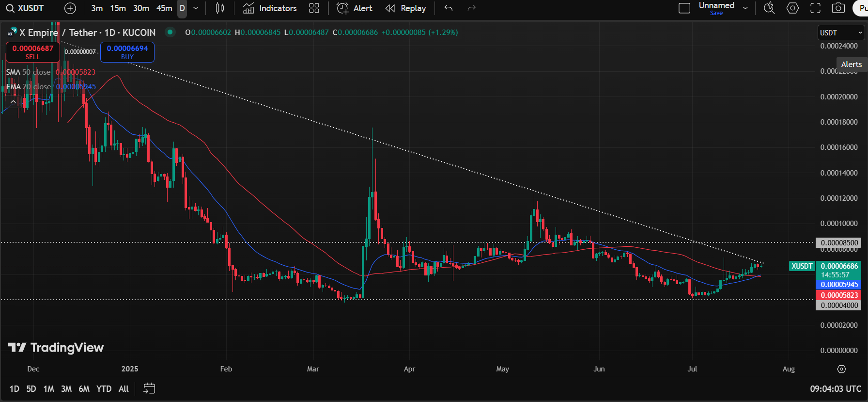Switch to 30m timeframe
The image size is (868, 402).
click(x=141, y=8)
